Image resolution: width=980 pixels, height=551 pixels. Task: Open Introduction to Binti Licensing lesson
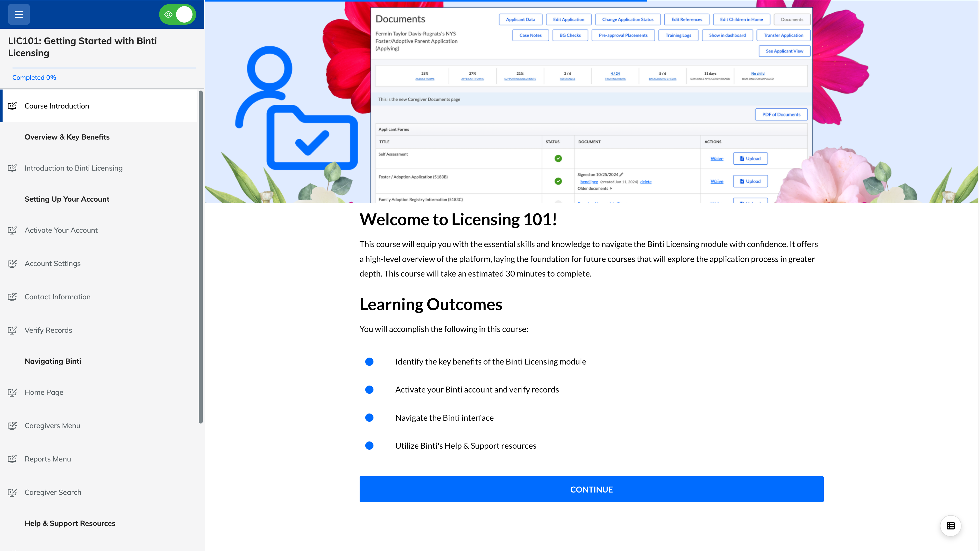point(99,168)
